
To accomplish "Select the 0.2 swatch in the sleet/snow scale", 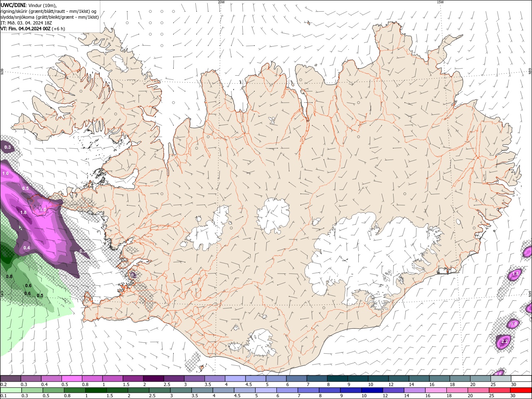I will [x=10, y=379].
